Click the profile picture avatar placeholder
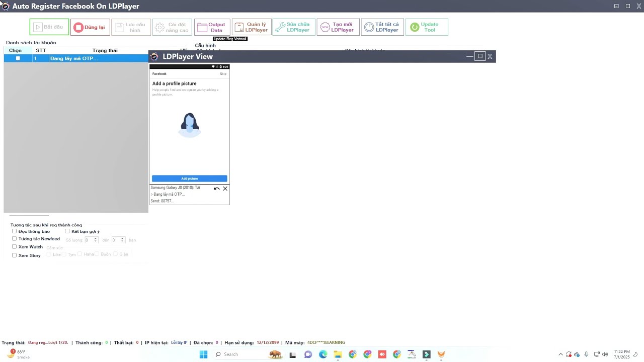This screenshot has width=644, height=362. click(x=190, y=125)
